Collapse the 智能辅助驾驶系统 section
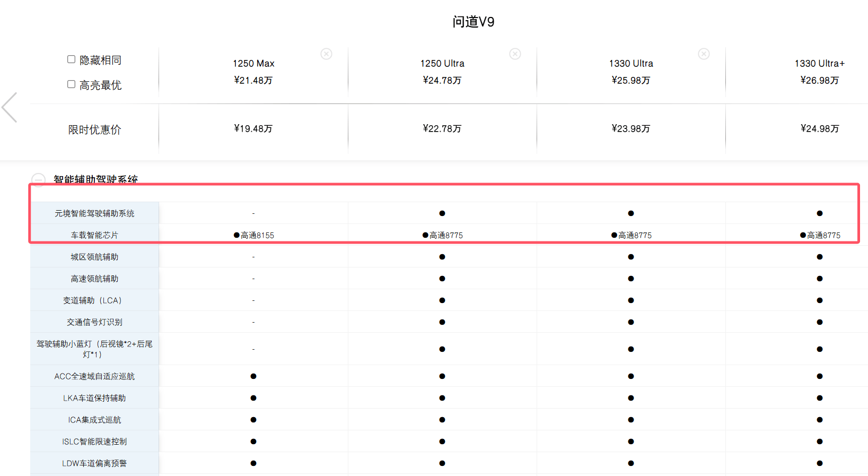 tap(38, 180)
